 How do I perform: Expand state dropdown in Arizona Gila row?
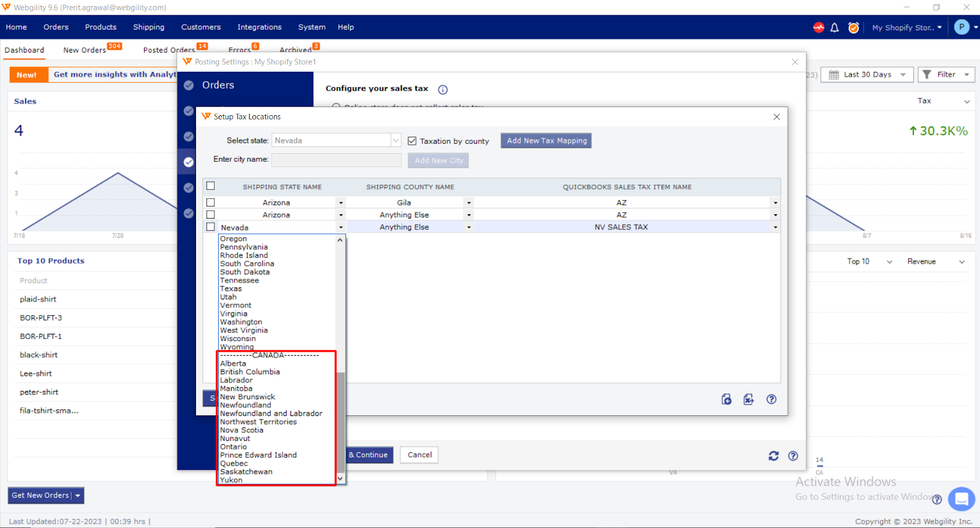(341, 203)
